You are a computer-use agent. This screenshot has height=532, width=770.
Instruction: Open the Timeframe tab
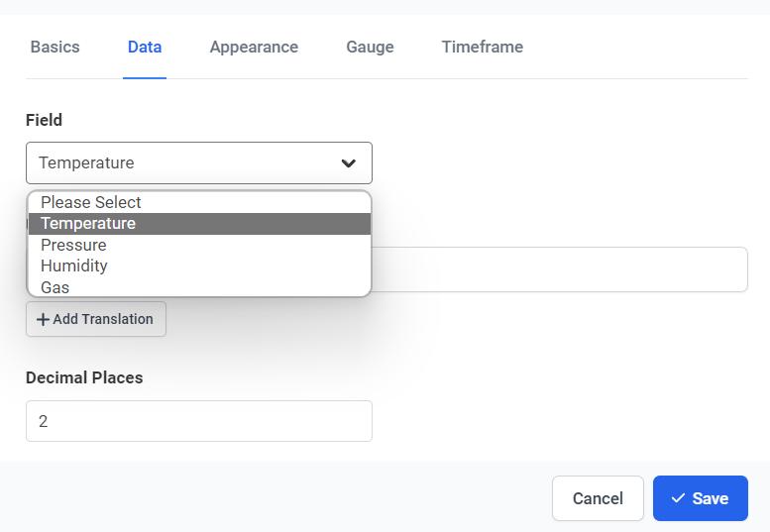pyautogui.click(x=483, y=47)
